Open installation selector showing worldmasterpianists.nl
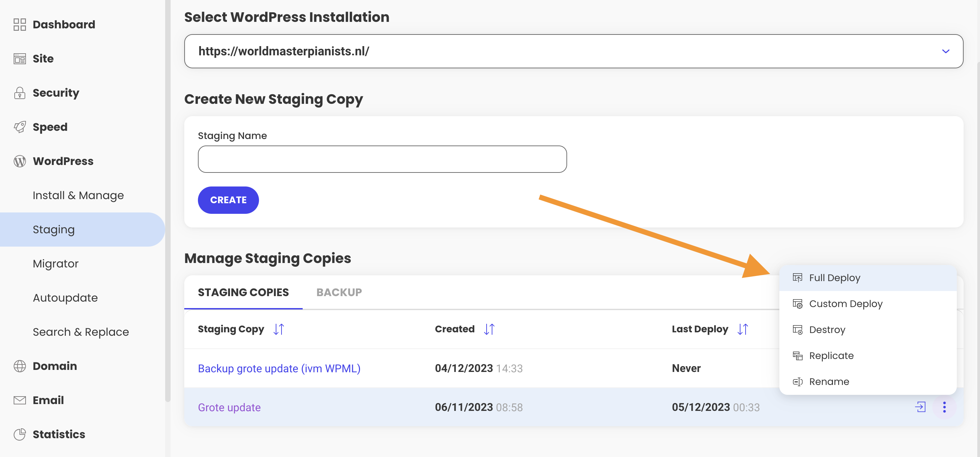Viewport: 980px width, 457px height. tap(574, 52)
